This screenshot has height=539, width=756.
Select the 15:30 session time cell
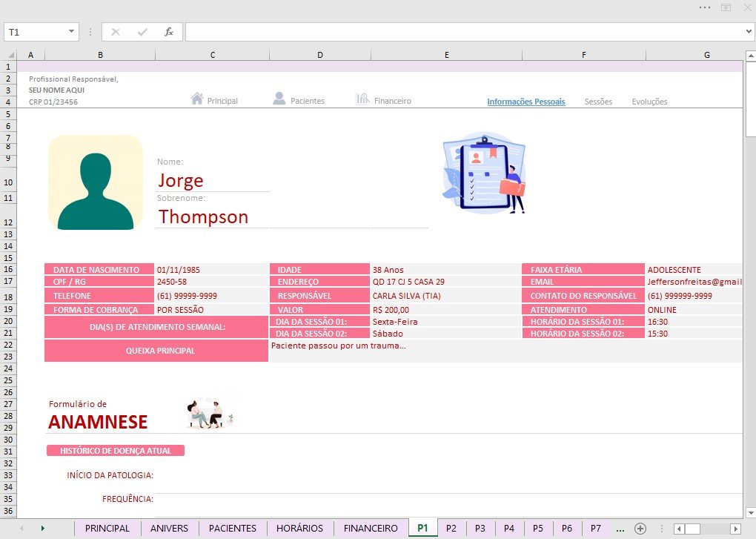pyautogui.click(x=694, y=333)
